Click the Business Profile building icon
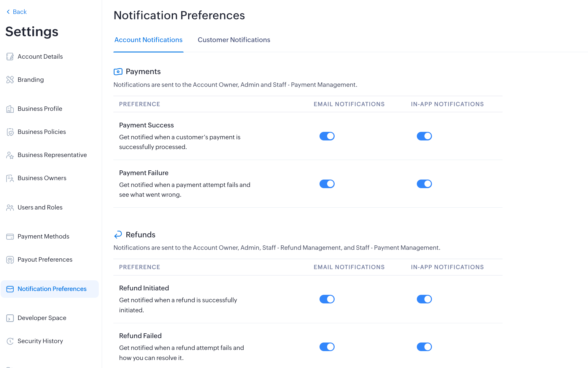588x368 pixels. (10, 109)
